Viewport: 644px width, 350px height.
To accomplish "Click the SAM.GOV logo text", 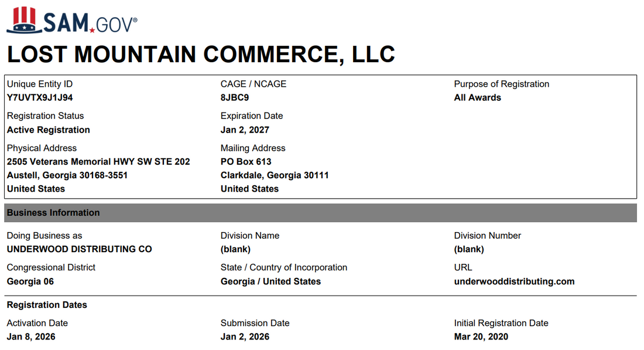I will [x=90, y=23].
